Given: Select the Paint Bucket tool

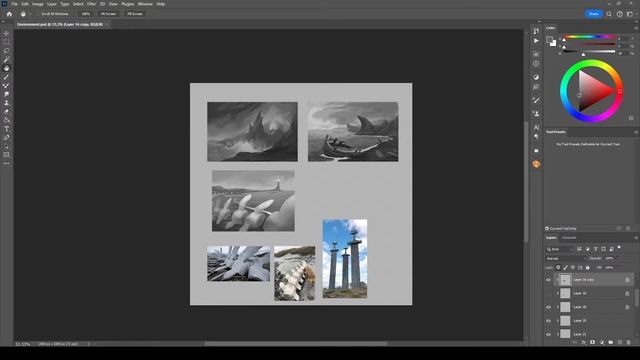Looking at the screenshot, I should (6, 120).
